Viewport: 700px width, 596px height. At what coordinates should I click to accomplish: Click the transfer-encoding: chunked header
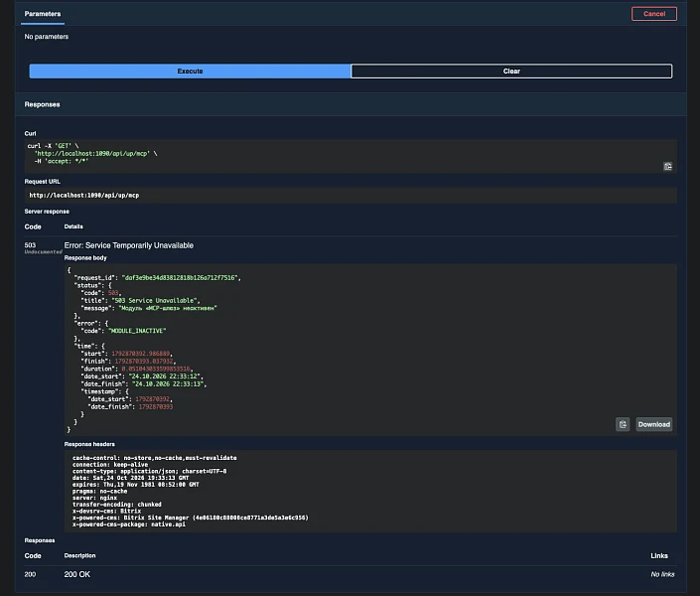[117, 505]
